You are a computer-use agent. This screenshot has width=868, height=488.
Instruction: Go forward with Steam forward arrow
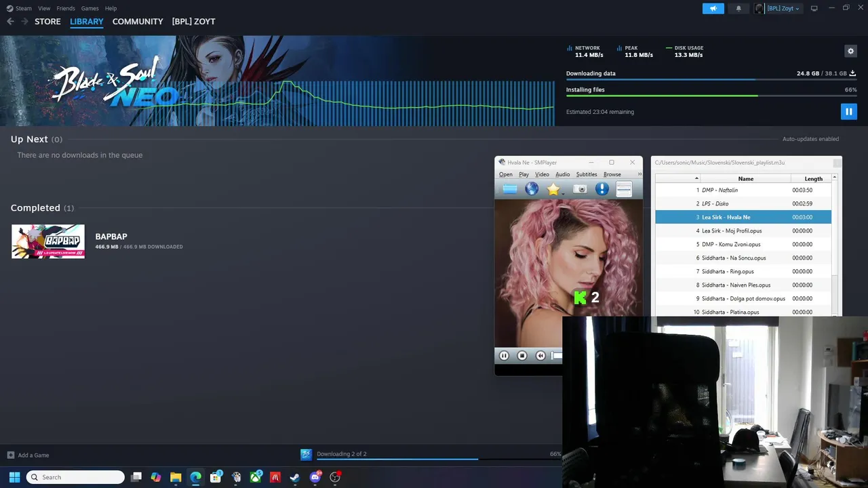24,22
